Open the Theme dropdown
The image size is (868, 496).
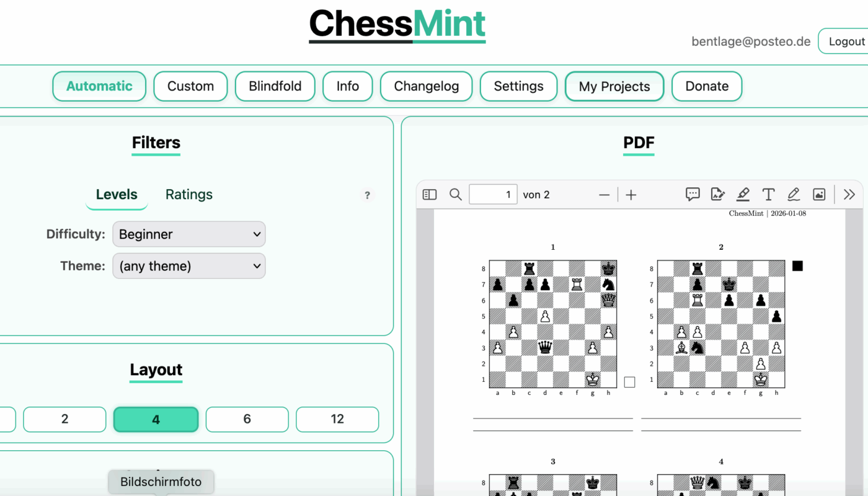pyautogui.click(x=189, y=266)
